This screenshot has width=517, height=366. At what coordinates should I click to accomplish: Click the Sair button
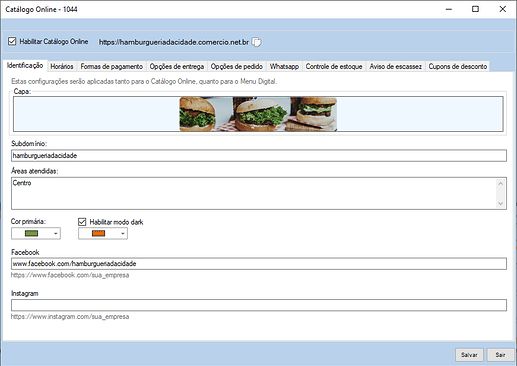(x=500, y=355)
